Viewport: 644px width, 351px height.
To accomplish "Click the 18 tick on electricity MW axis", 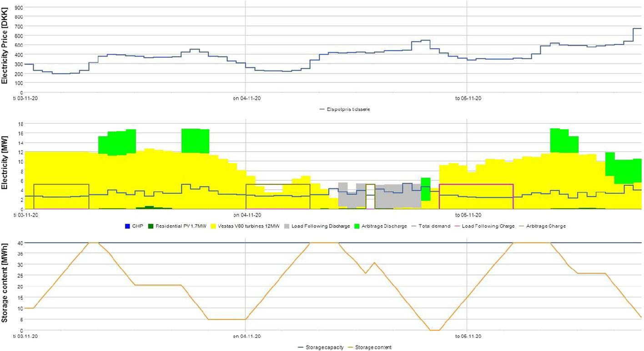I will coord(20,123).
